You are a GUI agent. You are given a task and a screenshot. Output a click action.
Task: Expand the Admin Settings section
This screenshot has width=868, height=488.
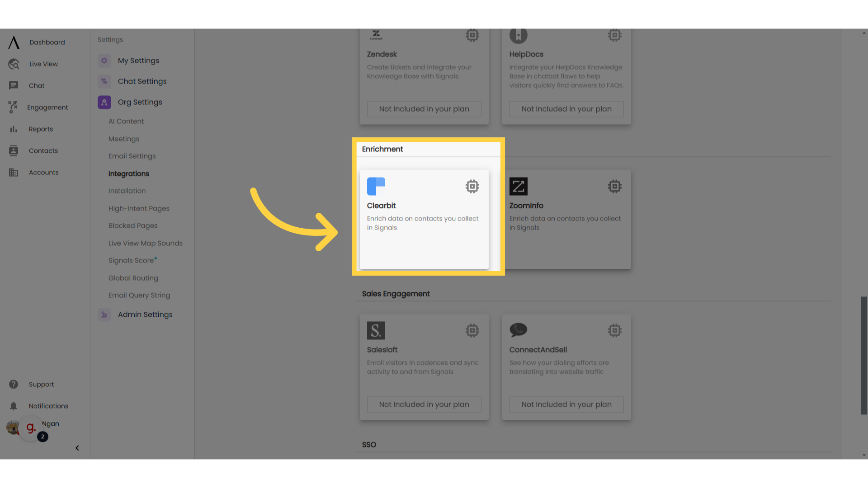pos(145,314)
